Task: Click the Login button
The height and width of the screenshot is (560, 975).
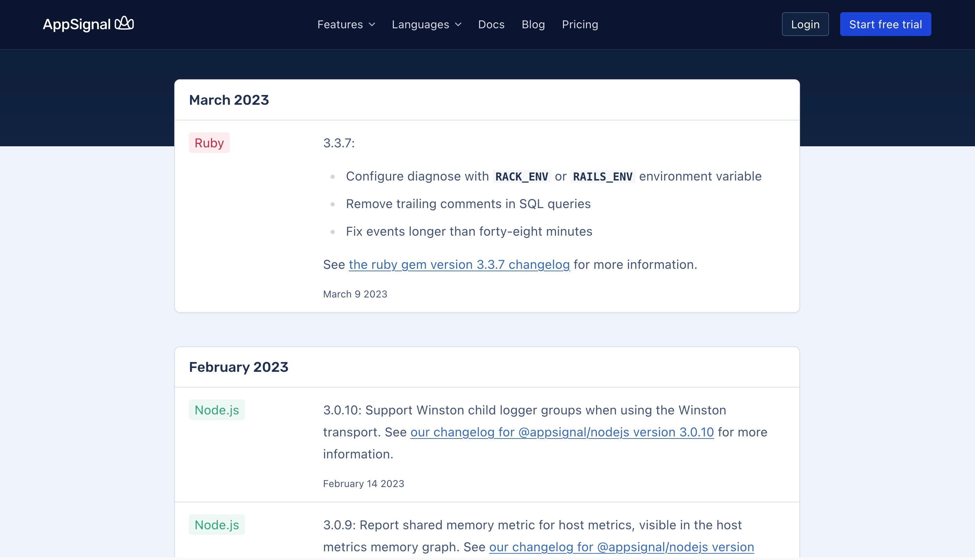Action: point(805,24)
